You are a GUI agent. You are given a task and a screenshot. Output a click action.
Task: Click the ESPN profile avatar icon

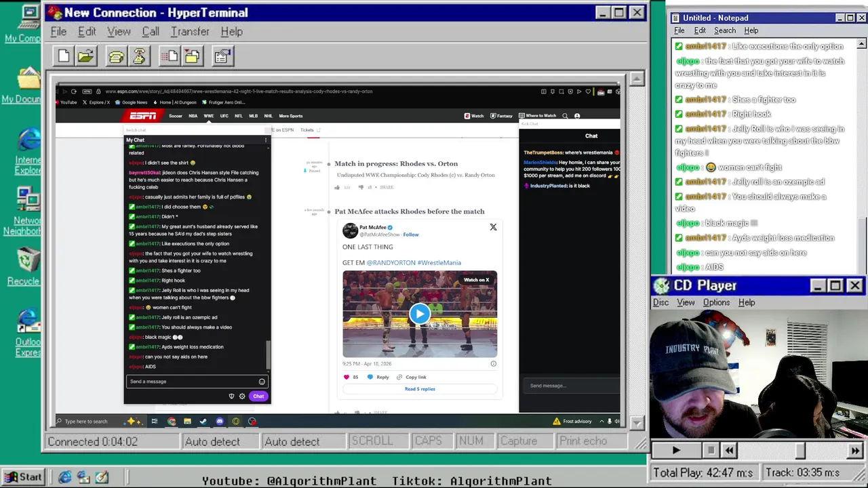(x=577, y=116)
